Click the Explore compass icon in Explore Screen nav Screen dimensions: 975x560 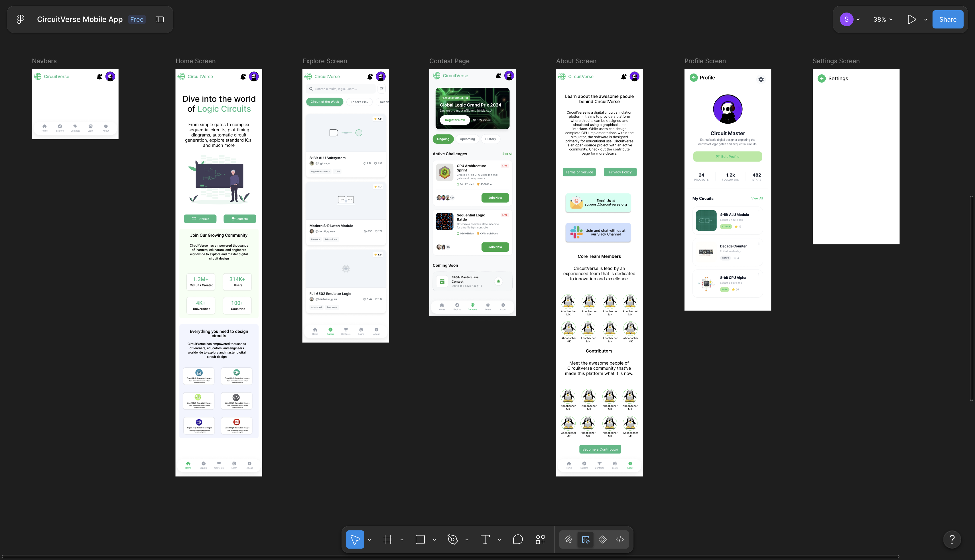330,330
